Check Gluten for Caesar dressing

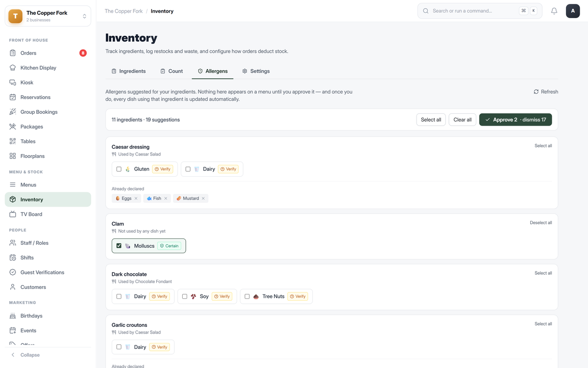pyautogui.click(x=119, y=169)
